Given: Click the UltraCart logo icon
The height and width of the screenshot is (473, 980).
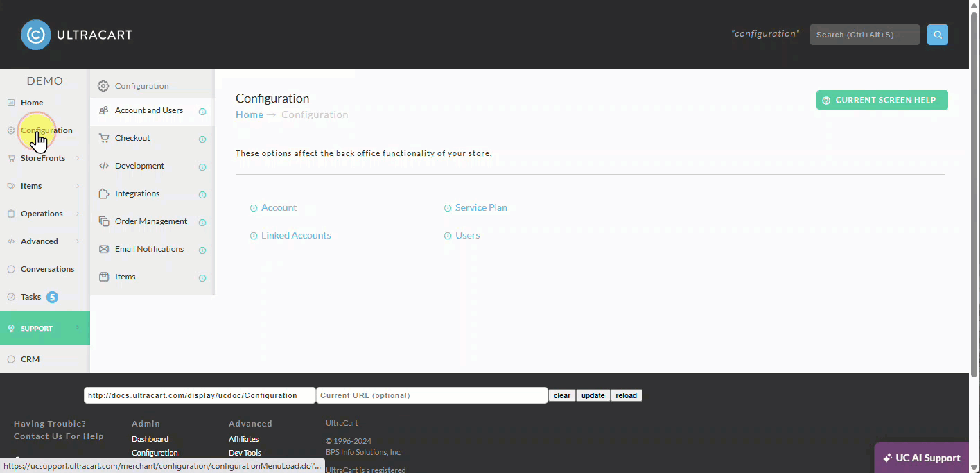Looking at the screenshot, I should [36, 35].
